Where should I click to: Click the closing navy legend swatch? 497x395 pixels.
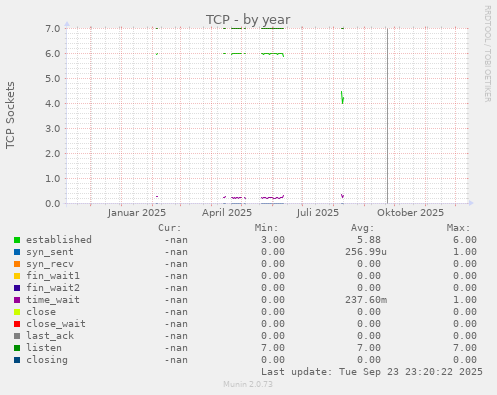coord(17,360)
